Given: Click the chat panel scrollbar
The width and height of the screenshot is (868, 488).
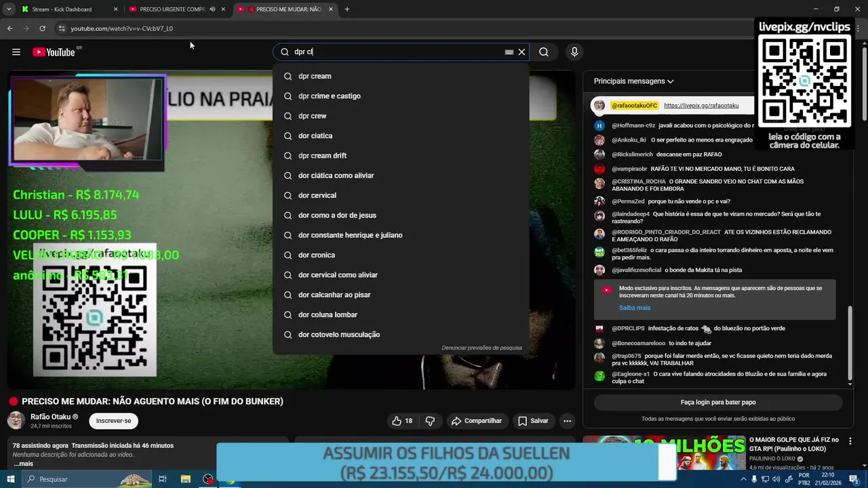Looking at the screenshot, I should [850, 342].
